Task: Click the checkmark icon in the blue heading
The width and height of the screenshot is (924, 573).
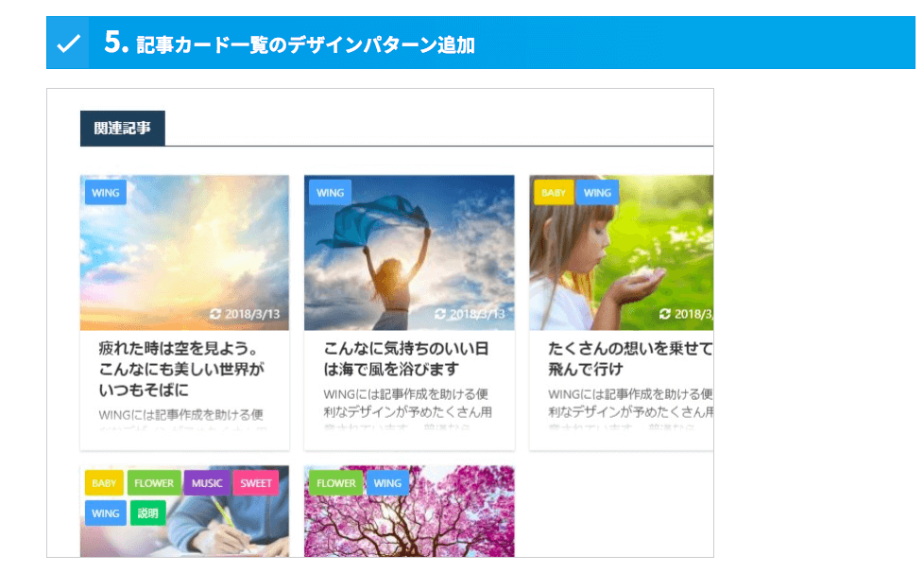Action: [68, 43]
